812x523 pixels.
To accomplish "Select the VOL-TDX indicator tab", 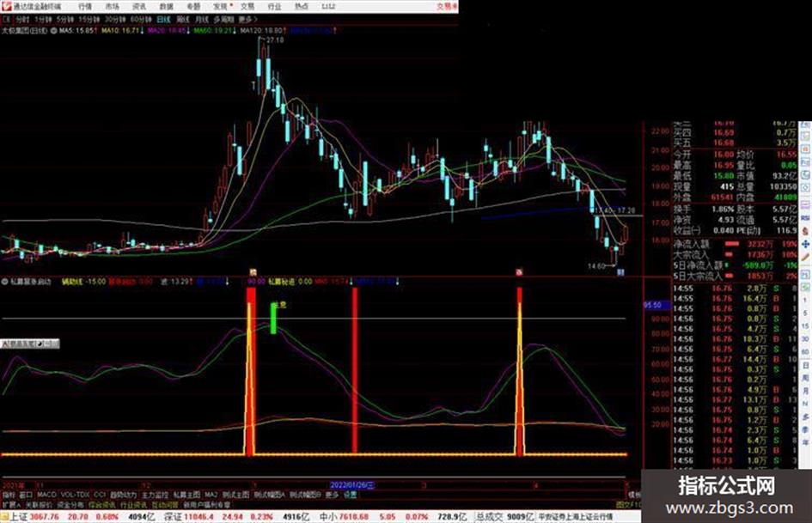I will [x=75, y=495].
